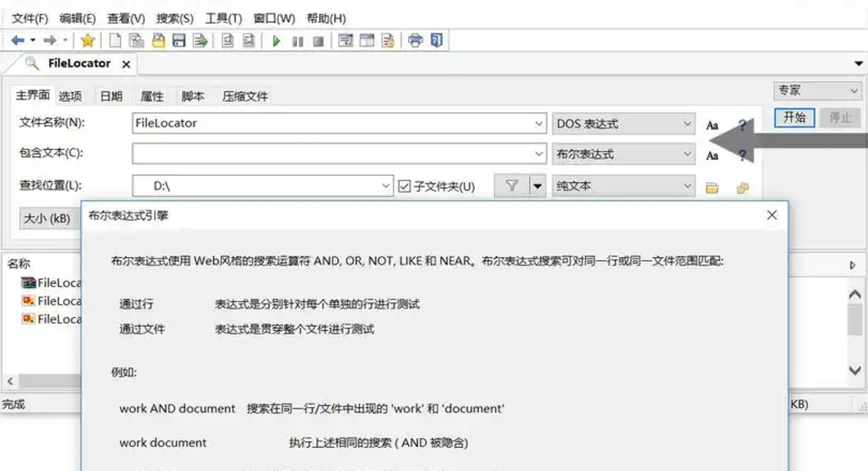Screen dimensions: 868x471
Task: Click the first document view icon after Export
Action: tap(227, 41)
